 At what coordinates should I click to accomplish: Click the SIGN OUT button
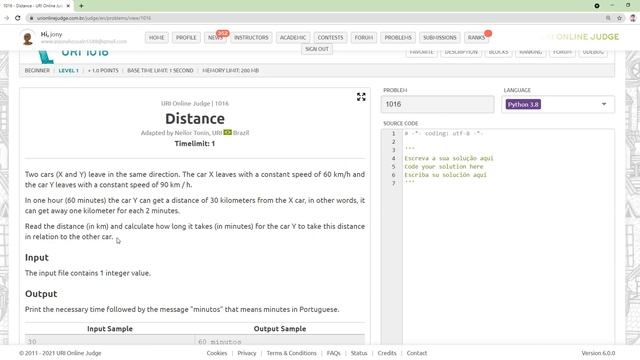click(x=317, y=49)
